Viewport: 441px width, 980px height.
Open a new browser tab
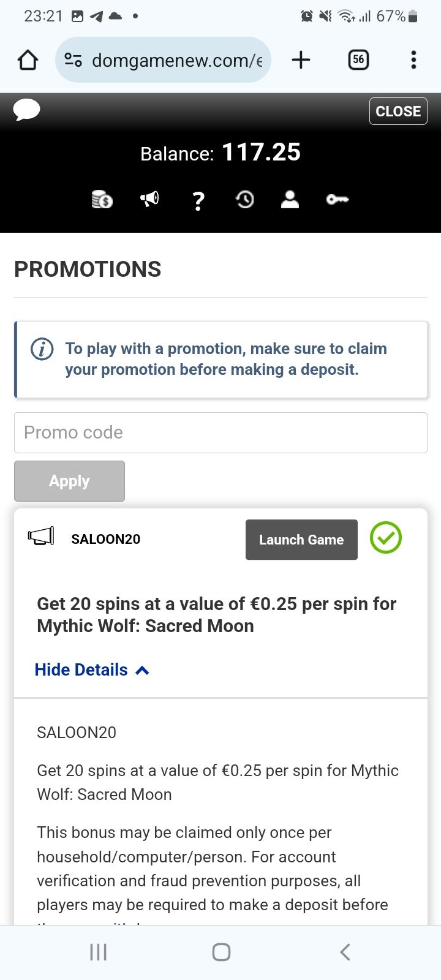click(301, 60)
